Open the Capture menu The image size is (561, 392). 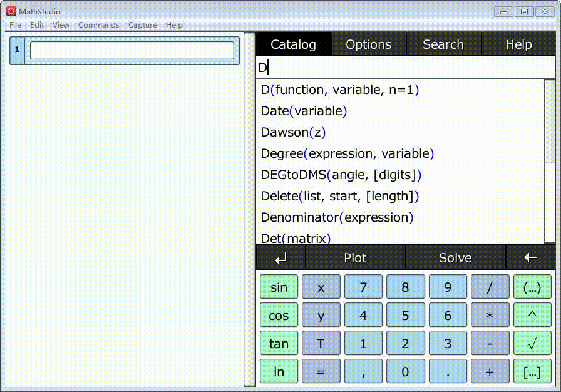coord(143,24)
